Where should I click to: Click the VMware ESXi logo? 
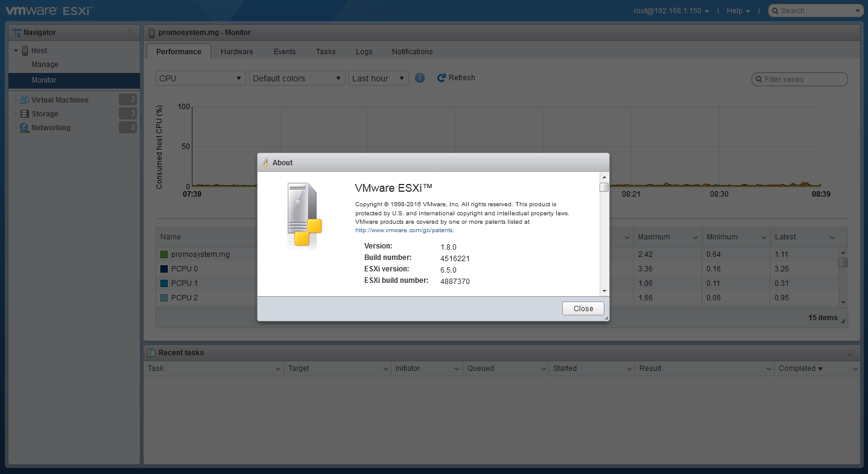(x=49, y=10)
